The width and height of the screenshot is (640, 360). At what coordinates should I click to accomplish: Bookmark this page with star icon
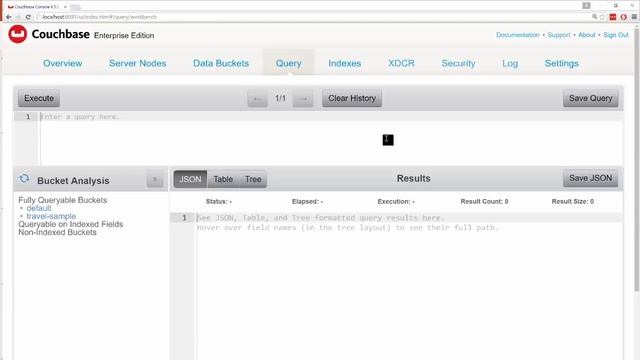[x=602, y=17]
